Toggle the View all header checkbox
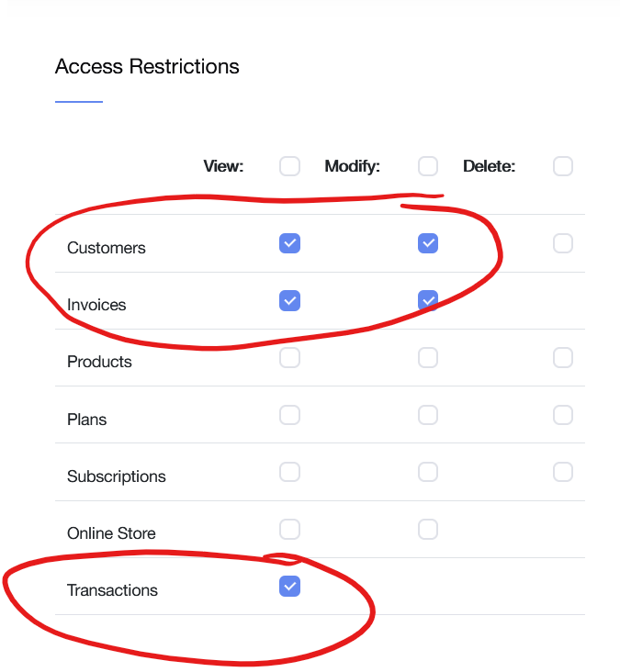Screen dimensions: 620x672 (289, 166)
